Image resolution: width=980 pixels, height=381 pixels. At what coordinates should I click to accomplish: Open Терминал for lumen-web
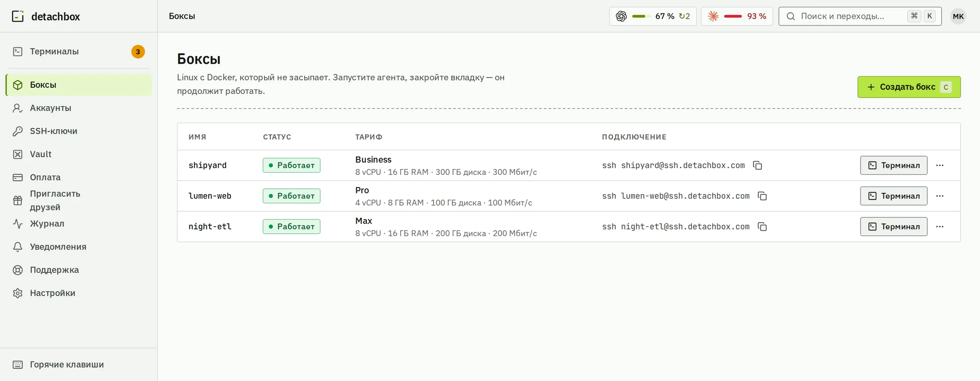pyautogui.click(x=893, y=196)
